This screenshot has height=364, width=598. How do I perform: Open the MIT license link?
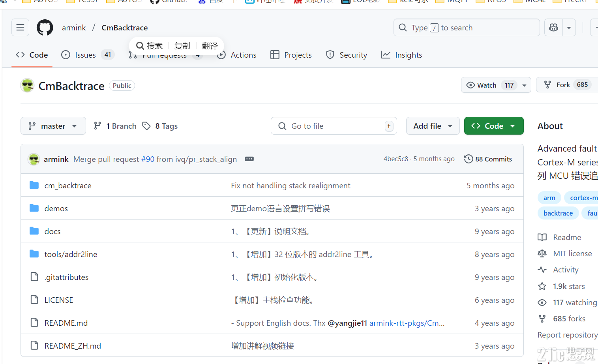pos(565,253)
